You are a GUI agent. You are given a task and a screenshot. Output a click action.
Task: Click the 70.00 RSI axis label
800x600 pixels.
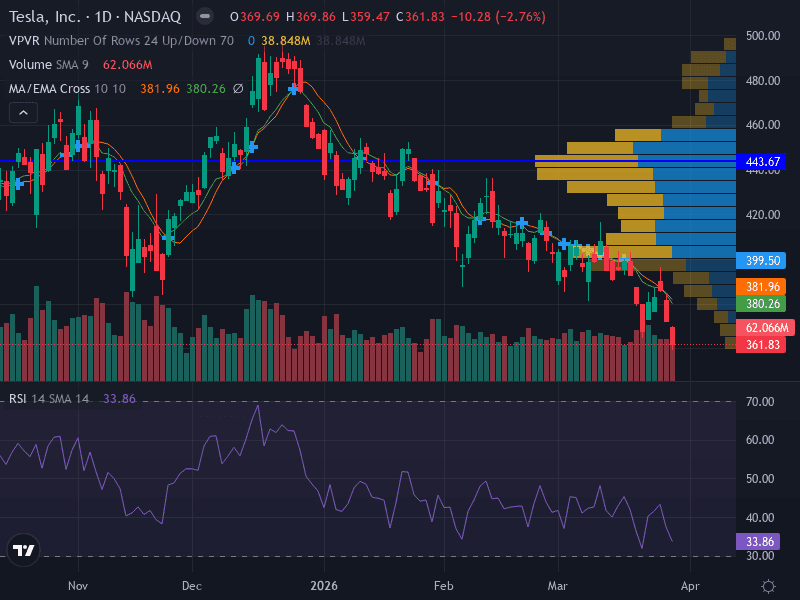click(x=760, y=402)
